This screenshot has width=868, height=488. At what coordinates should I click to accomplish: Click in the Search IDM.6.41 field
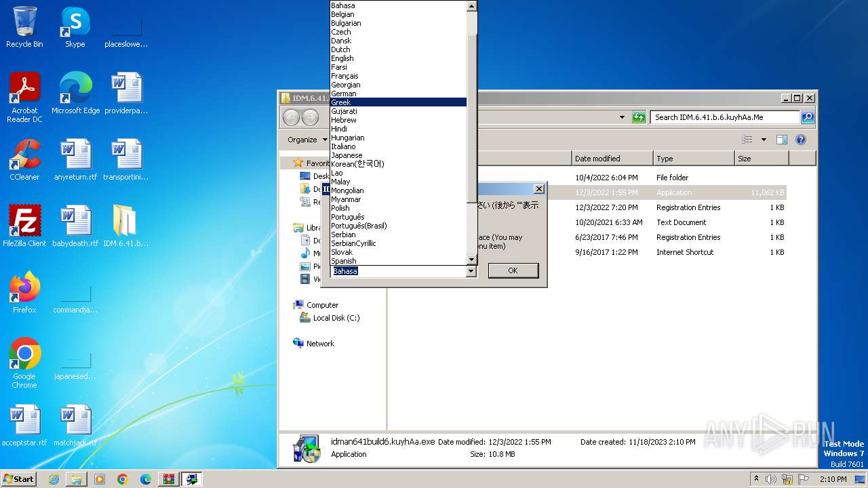pos(725,117)
